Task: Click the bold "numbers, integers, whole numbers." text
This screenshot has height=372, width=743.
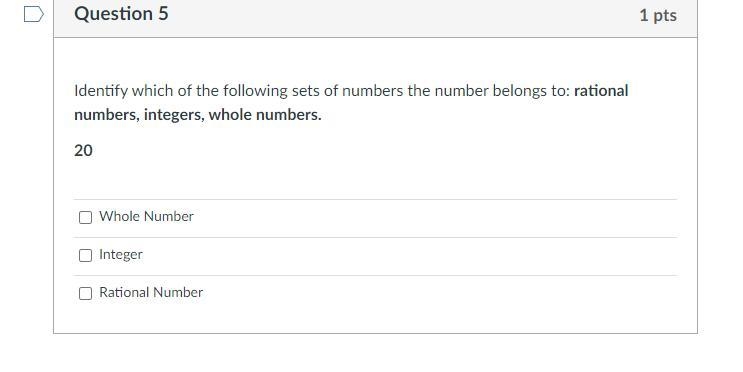Action: click(x=198, y=115)
